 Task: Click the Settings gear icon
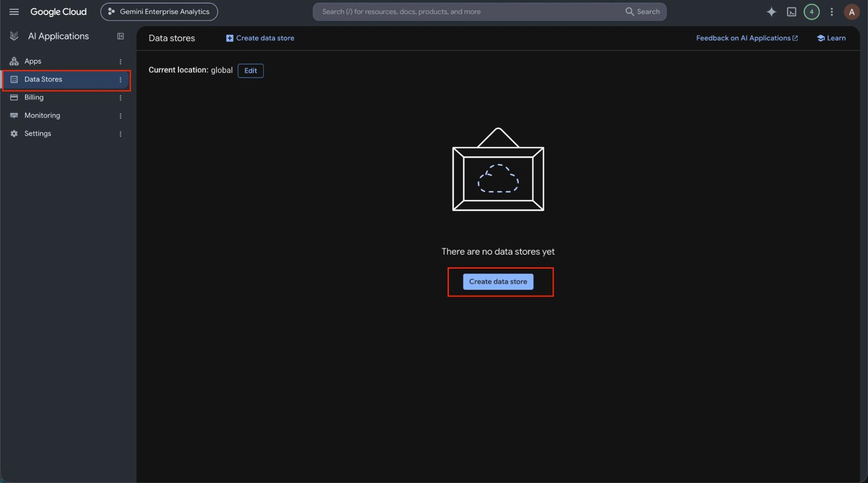(14, 134)
